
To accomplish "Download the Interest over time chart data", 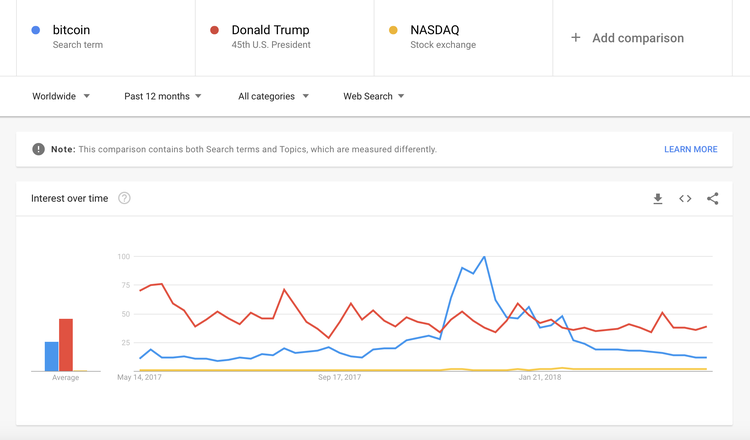I will pyautogui.click(x=658, y=198).
